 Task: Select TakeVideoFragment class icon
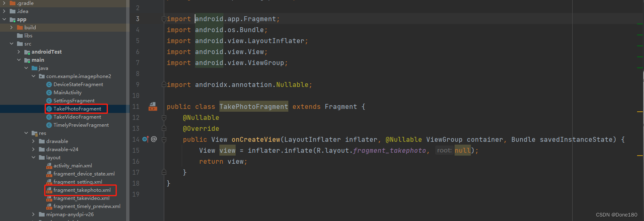click(49, 117)
